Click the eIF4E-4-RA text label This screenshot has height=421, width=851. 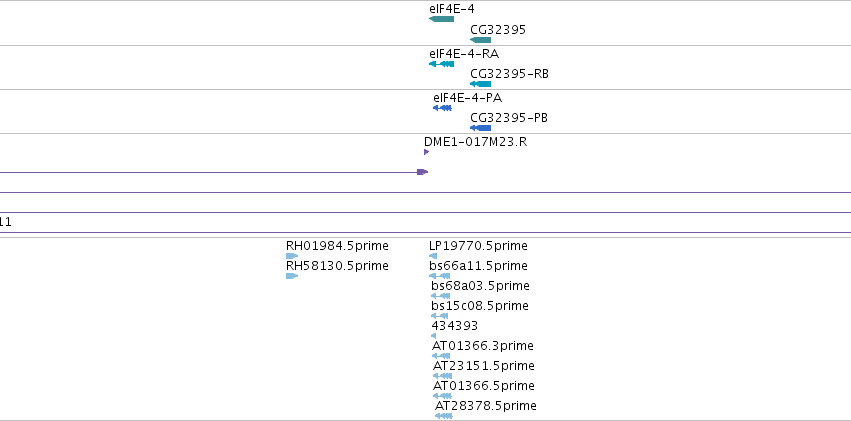coord(464,54)
